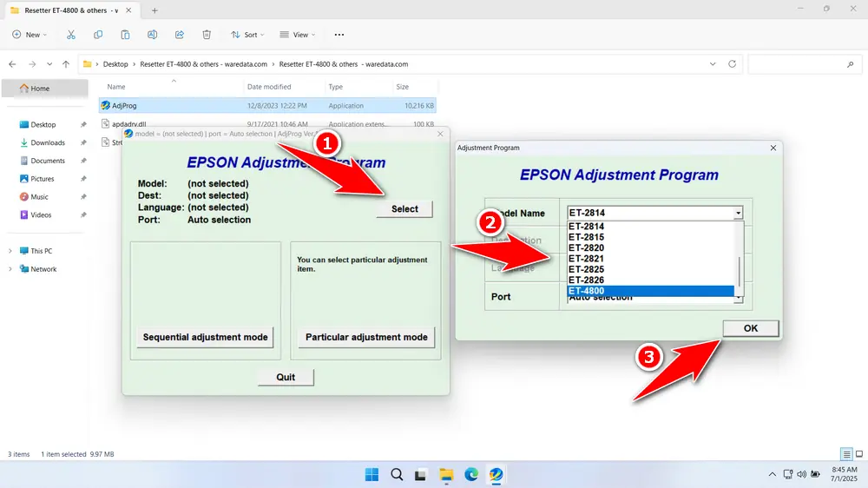868x488 pixels.
Task: Expand address bar history dropdown
Action: point(713,64)
